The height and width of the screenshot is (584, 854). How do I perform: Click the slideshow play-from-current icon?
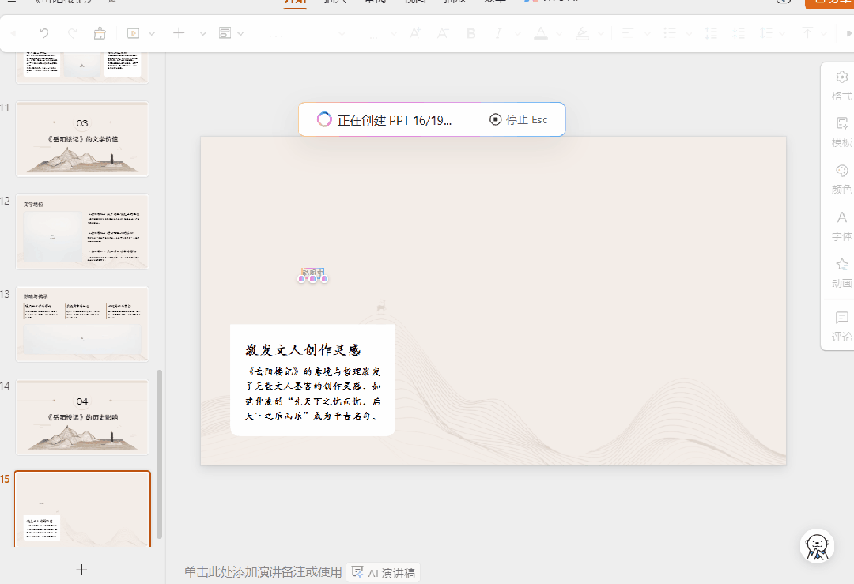pyautogui.click(x=133, y=33)
